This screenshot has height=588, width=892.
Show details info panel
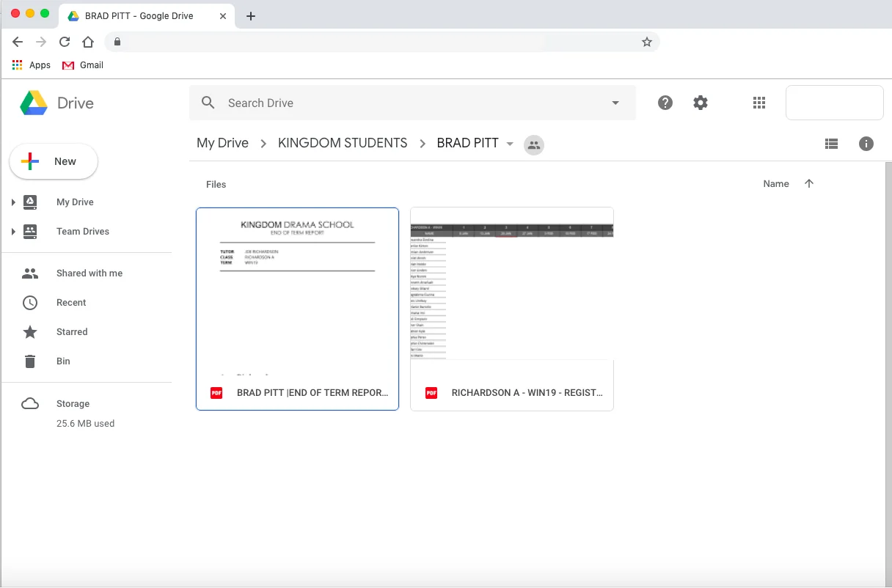click(866, 144)
